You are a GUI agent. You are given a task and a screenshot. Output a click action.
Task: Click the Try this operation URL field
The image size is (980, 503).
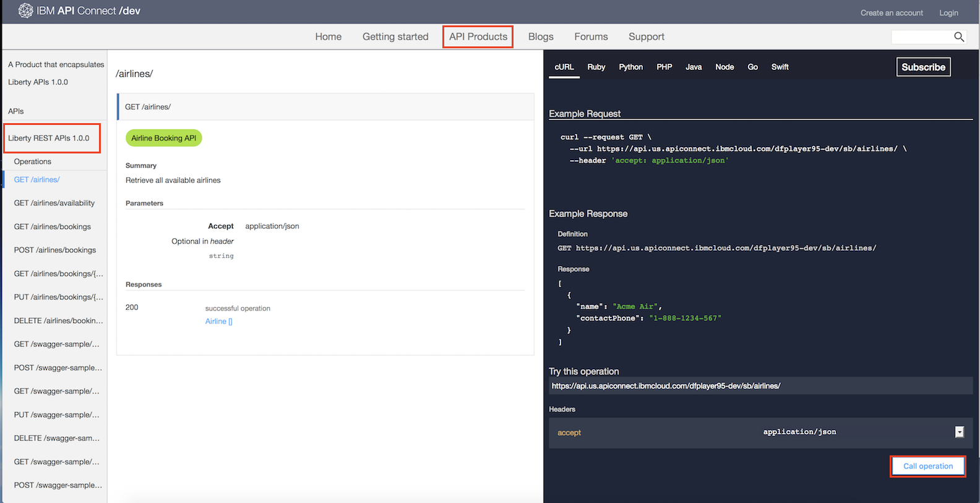(x=760, y=385)
